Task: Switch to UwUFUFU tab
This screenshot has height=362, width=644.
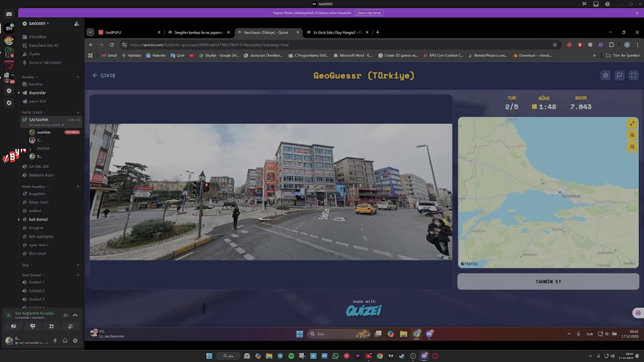Action: coord(129,32)
